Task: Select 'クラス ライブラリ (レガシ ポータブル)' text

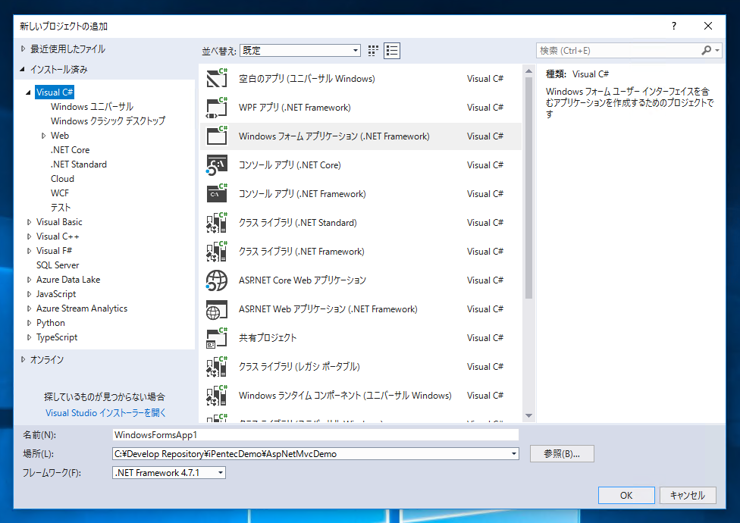Action: pyautogui.click(x=299, y=366)
